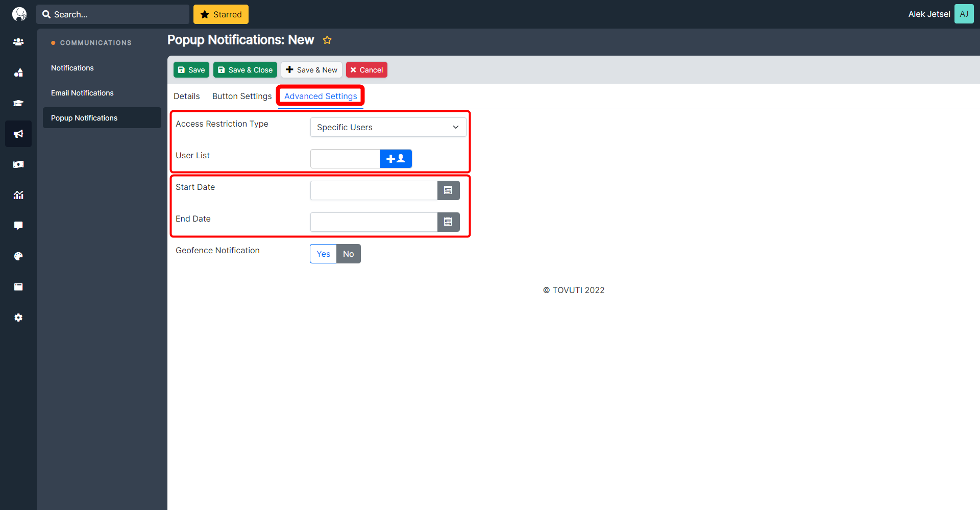Click the User List text field
The height and width of the screenshot is (510, 980).
click(345, 159)
